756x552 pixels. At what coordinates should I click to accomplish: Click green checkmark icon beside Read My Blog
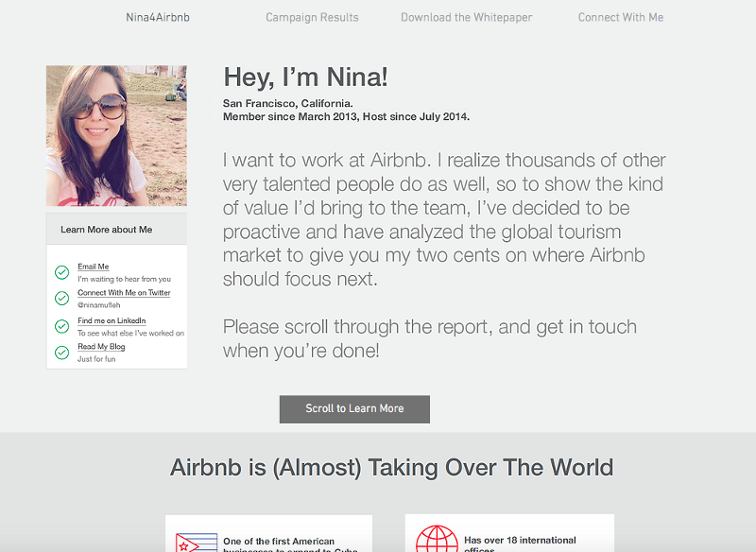[x=61, y=353]
